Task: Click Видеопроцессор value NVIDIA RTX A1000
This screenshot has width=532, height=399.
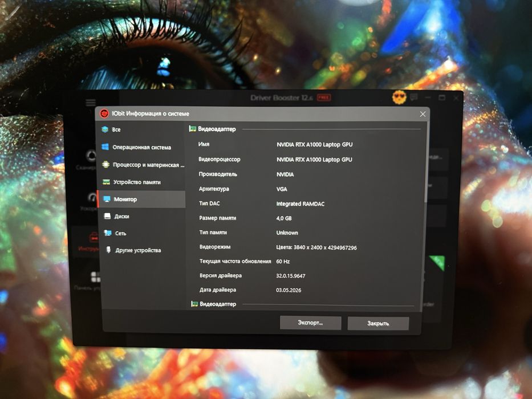Action: pyautogui.click(x=314, y=160)
